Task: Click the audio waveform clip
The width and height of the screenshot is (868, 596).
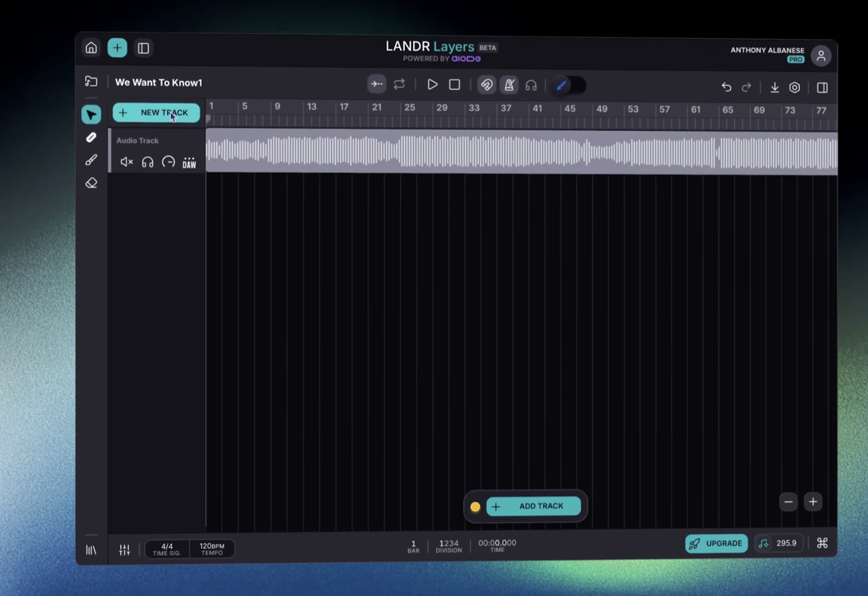Action: tap(522, 153)
